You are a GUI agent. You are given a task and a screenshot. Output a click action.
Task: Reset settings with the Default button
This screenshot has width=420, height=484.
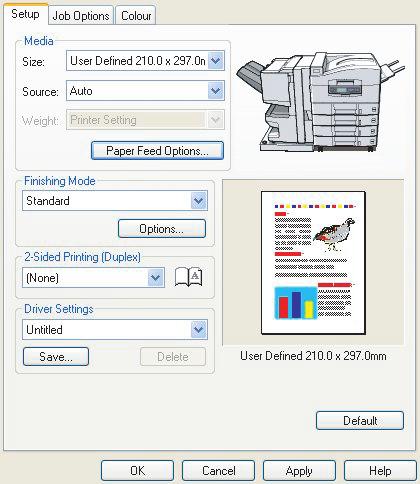360,421
